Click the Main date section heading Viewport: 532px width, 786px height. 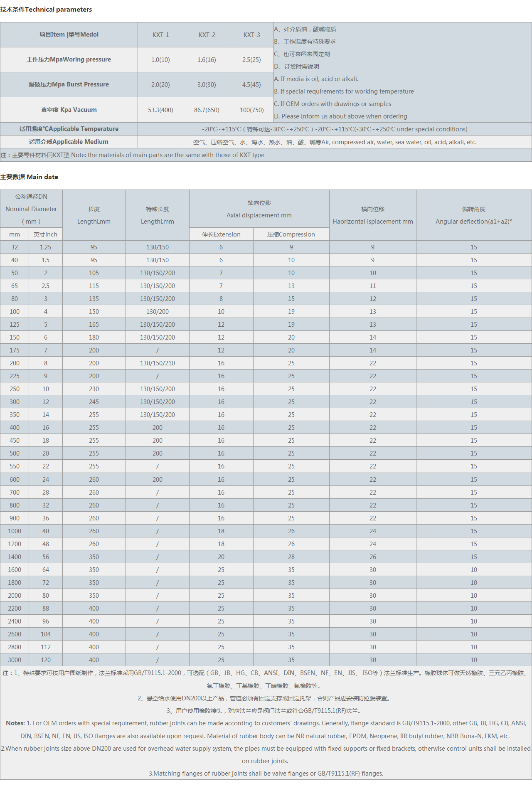pyautogui.click(x=29, y=177)
